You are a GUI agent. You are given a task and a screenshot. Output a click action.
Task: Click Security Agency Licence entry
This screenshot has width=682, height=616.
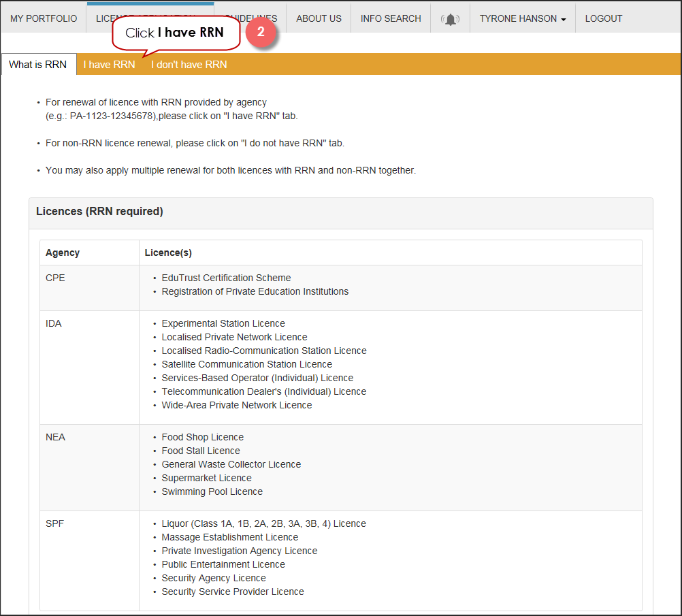click(214, 578)
